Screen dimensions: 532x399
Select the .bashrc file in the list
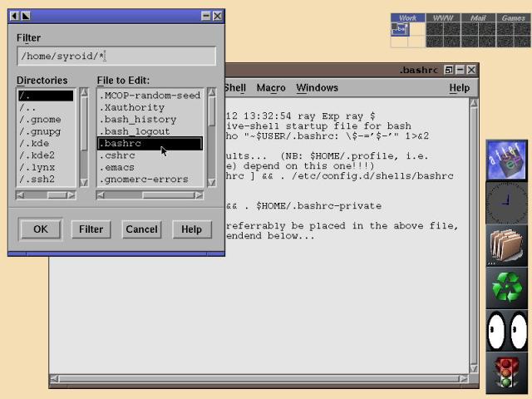(x=150, y=143)
